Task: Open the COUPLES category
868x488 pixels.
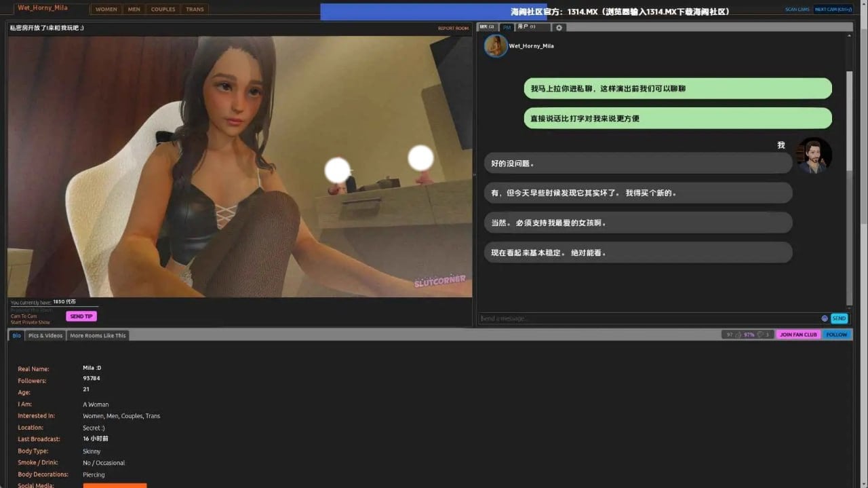Action: [x=163, y=10]
